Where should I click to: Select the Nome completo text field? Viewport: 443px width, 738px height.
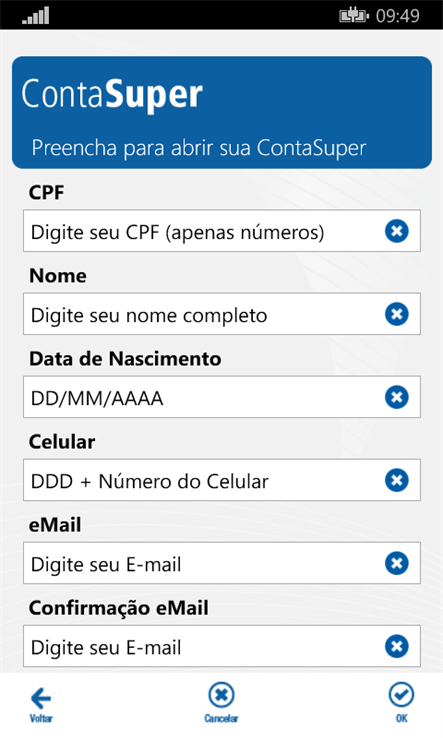(x=222, y=314)
